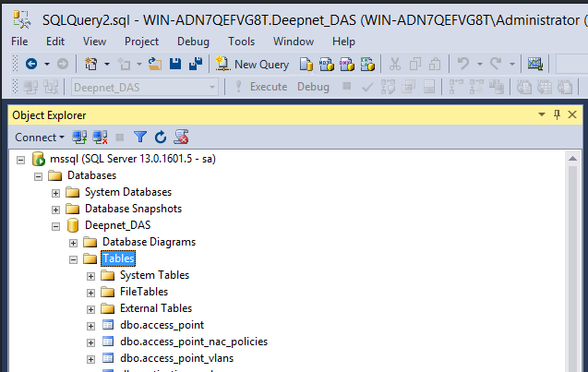Expand the dbo.access_point table node
588x372 pixels.
tap(91, 325)
